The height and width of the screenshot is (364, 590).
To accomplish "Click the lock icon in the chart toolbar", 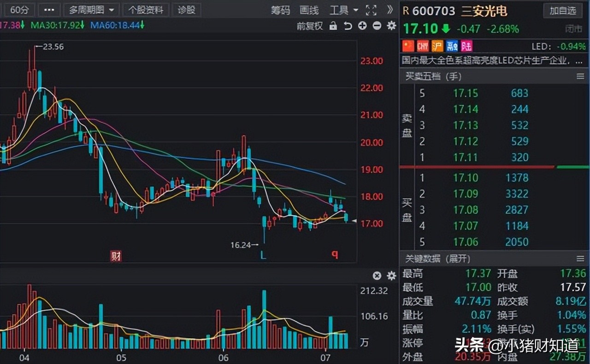I will tap(333, 26).
